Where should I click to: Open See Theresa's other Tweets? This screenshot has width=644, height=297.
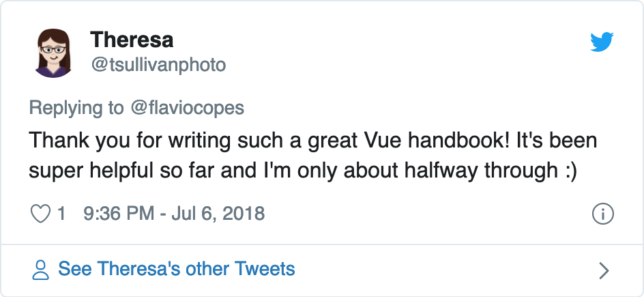click(176, 269)
